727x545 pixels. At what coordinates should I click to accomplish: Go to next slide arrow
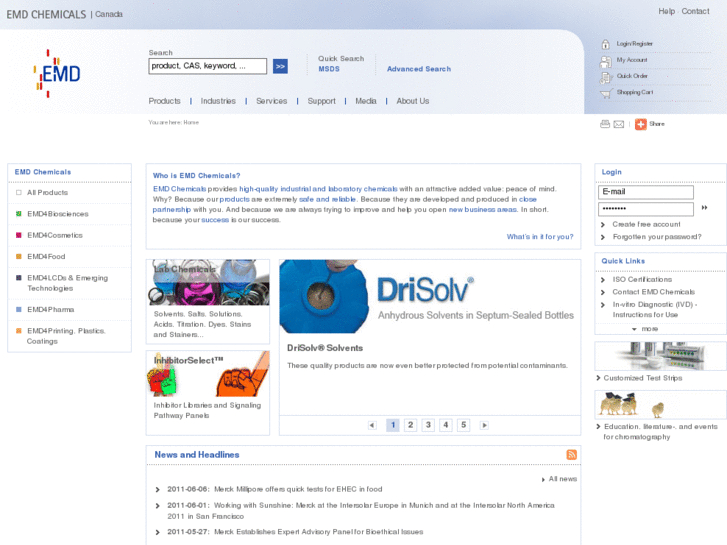point(484,425)
